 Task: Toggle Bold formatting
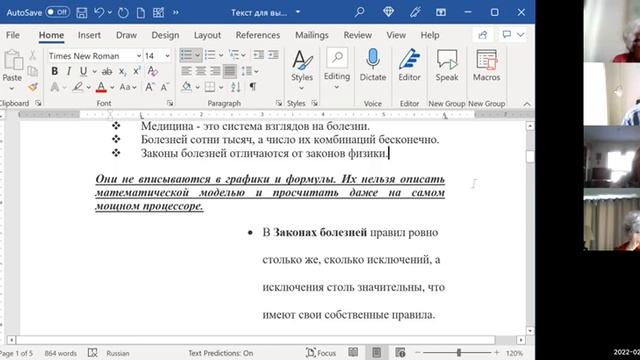point(54,71)
